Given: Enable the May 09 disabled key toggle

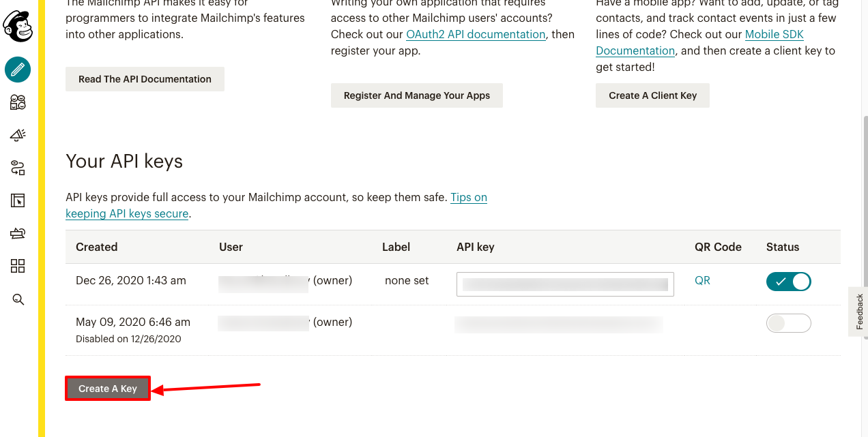Looking at the screenshot, I should pyautogui.click(x=788, y=322).
